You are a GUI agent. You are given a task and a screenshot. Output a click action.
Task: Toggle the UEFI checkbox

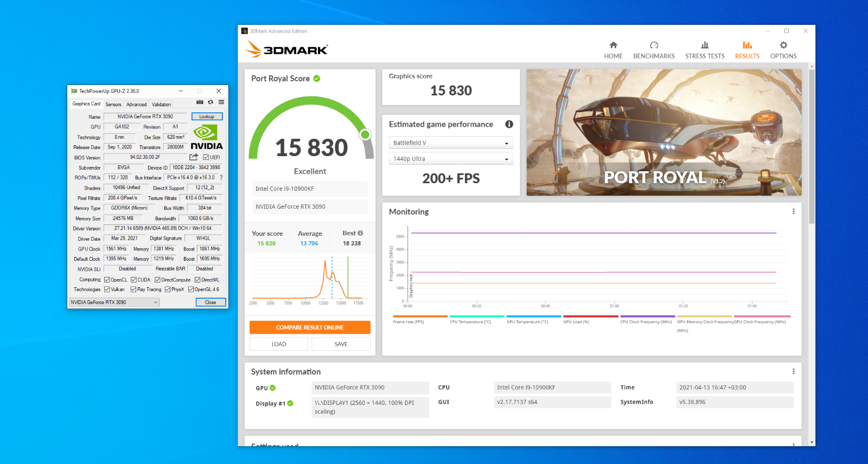coord(206,157)
